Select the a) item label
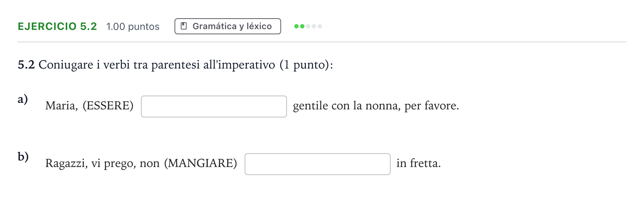Viewport: 644px width, 213px height. [23, 99]
